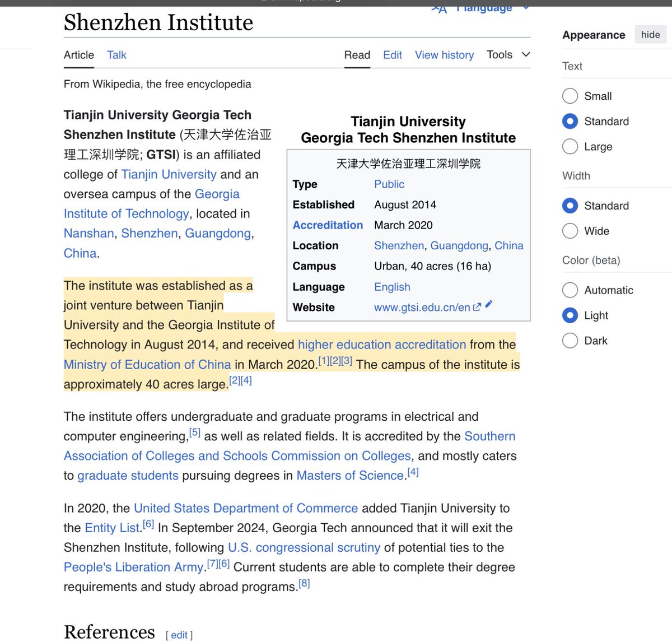Image resolution: width=672 pixels, height=642 pixels.
Task: Switch color mode to Dark
Action: [x=570, y=340]
